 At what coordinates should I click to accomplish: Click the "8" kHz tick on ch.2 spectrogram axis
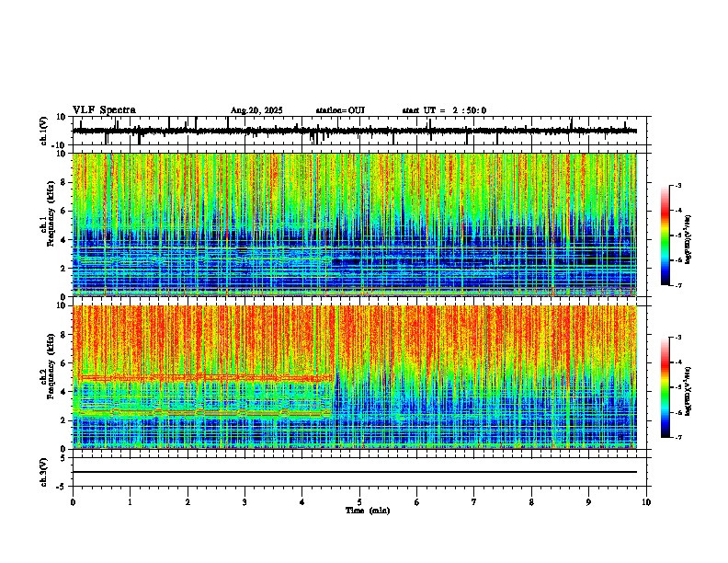64,335
